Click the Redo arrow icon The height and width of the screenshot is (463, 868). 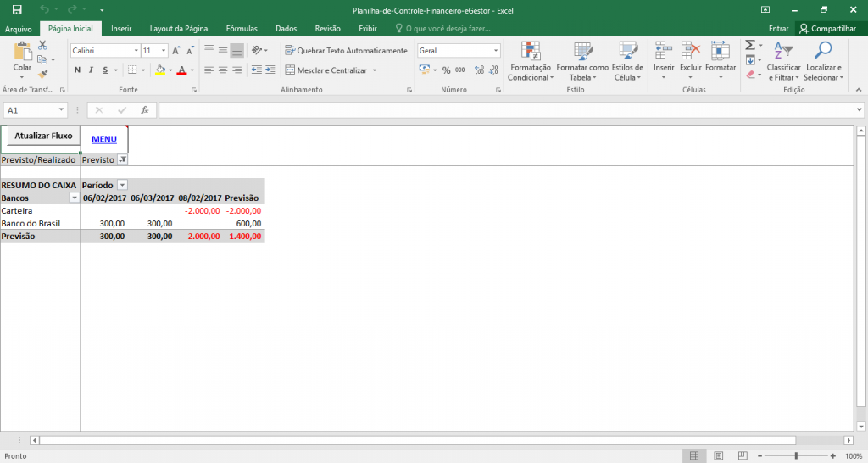coord(72,9)
